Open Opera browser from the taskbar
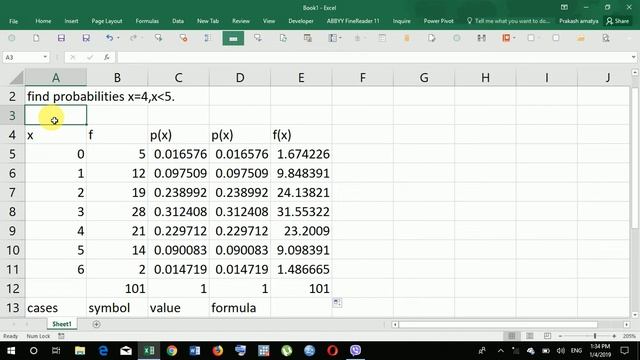Image resolution: width=640 pixels, height=360 pixels. (x=332, y=350)
